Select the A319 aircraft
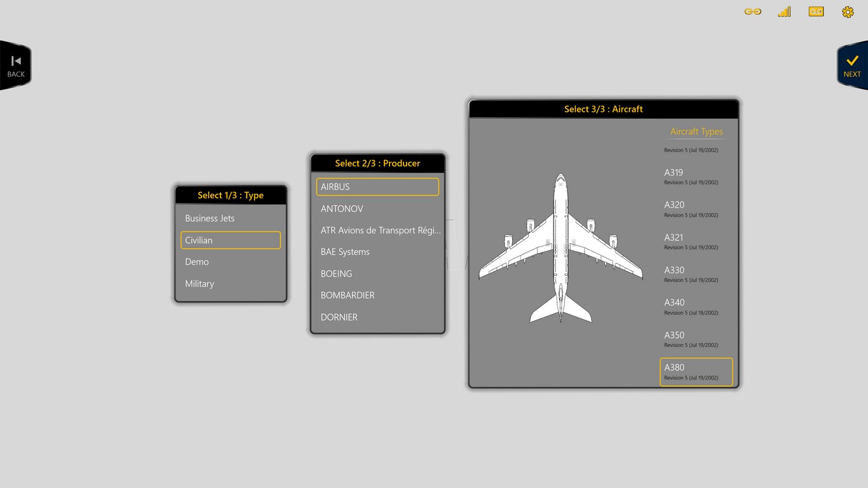The width and height of the screenshot is (868, 488). pos(696,176)
